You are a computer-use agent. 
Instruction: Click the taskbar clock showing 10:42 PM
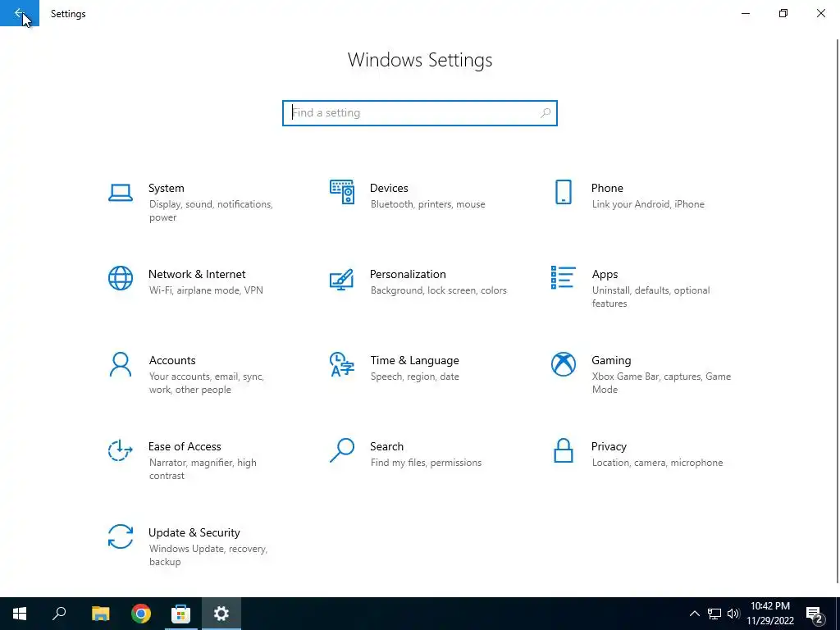pos(769,614)
